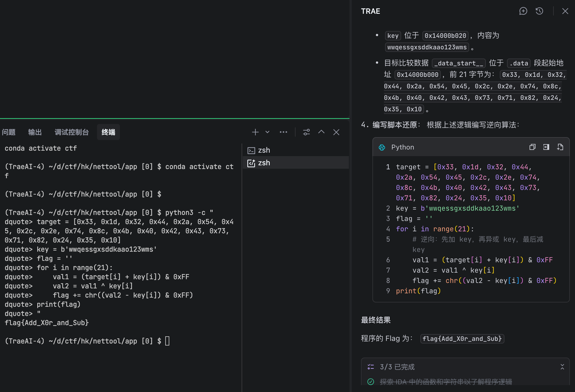Click the flag result code chip

click(x=462, y=339)
